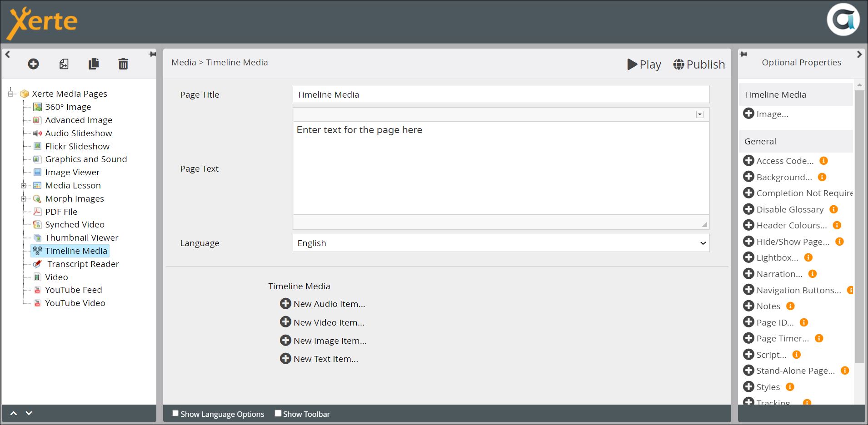This screenshot has width=868, height=425.
Task: Add optional Narration property
Action: 748,274
